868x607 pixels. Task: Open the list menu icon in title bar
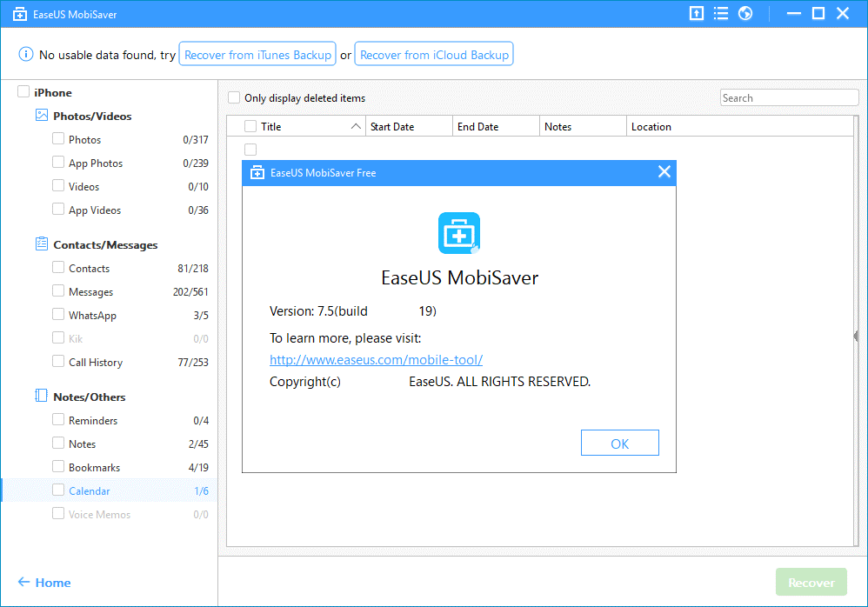[x=721, y=13]
